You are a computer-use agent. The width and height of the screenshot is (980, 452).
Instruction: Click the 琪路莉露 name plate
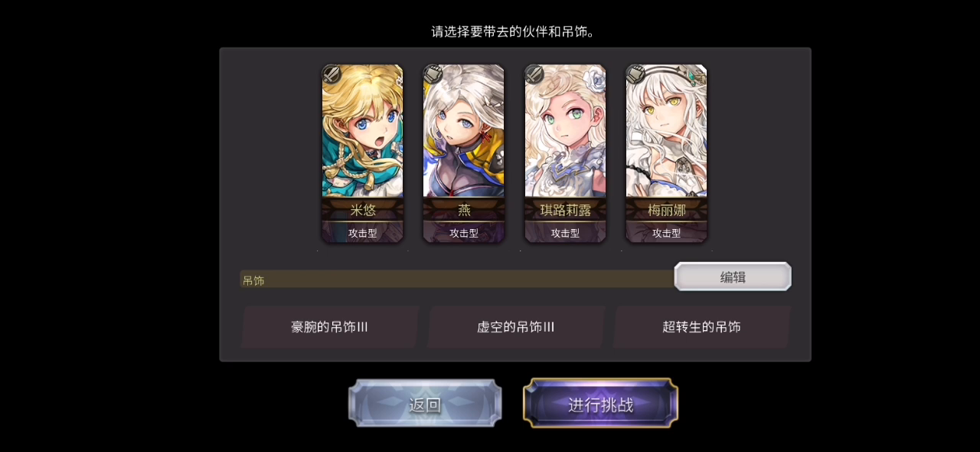pos(565,210)
